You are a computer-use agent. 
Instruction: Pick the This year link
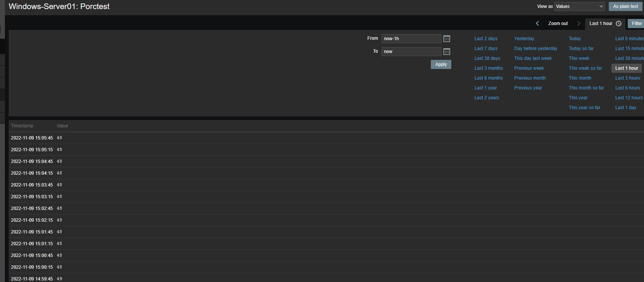[578, 98]
